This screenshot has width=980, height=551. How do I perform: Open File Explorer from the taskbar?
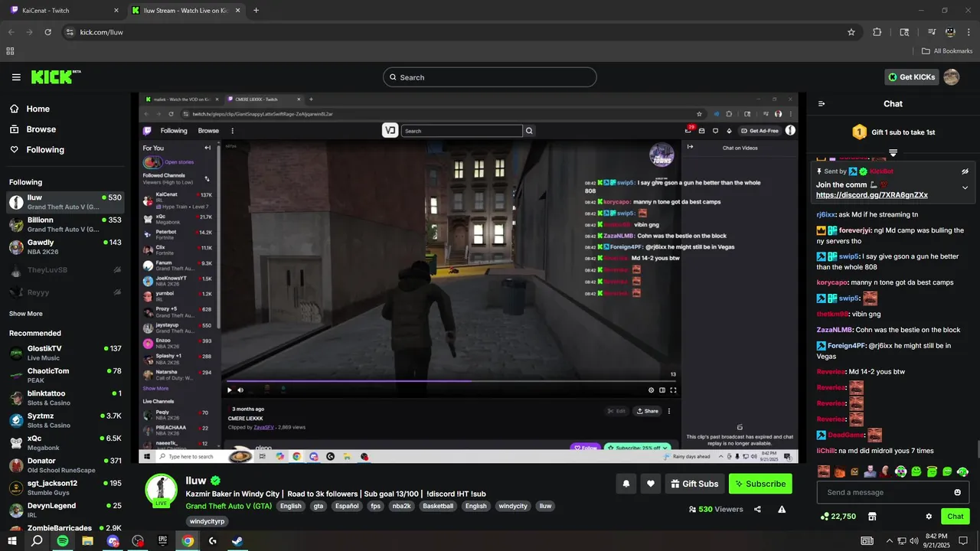click(88, 541)
